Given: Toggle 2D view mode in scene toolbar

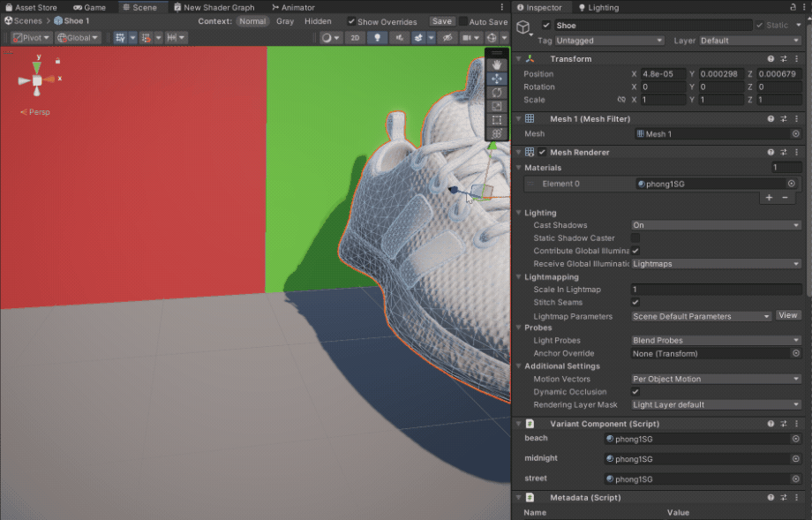Looking at the screenshot, I should point(354,38).
